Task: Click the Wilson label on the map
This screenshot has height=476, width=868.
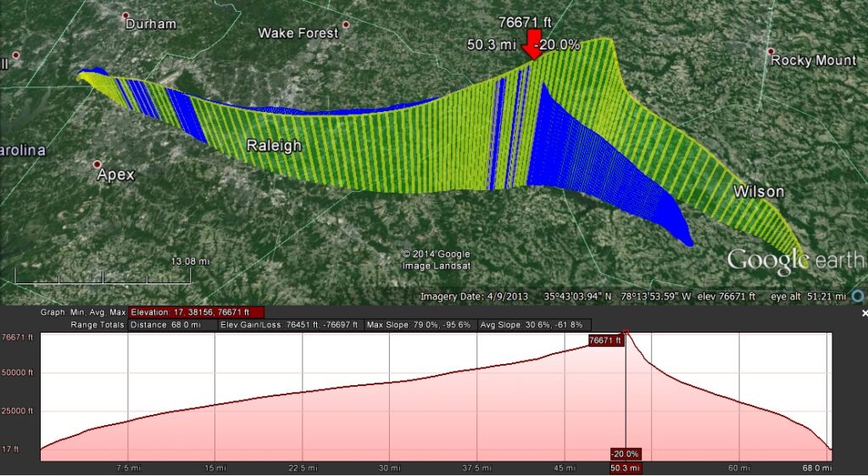Action: [x=758, y=192]
